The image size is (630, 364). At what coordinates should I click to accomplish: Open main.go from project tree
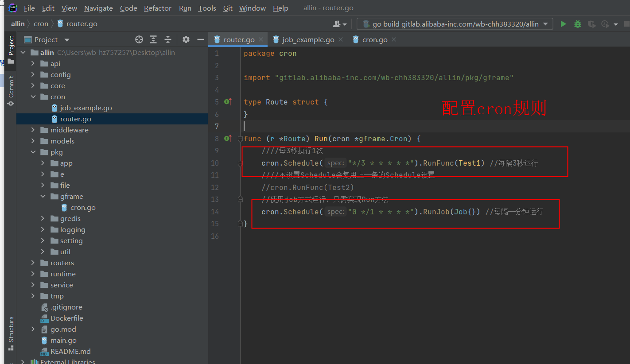tap(63, 340)
